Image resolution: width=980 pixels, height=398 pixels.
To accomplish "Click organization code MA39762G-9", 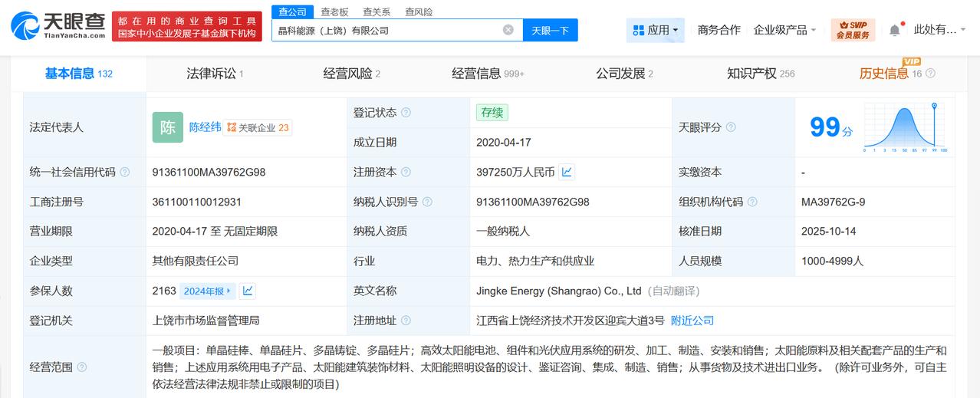I will 833,202.
